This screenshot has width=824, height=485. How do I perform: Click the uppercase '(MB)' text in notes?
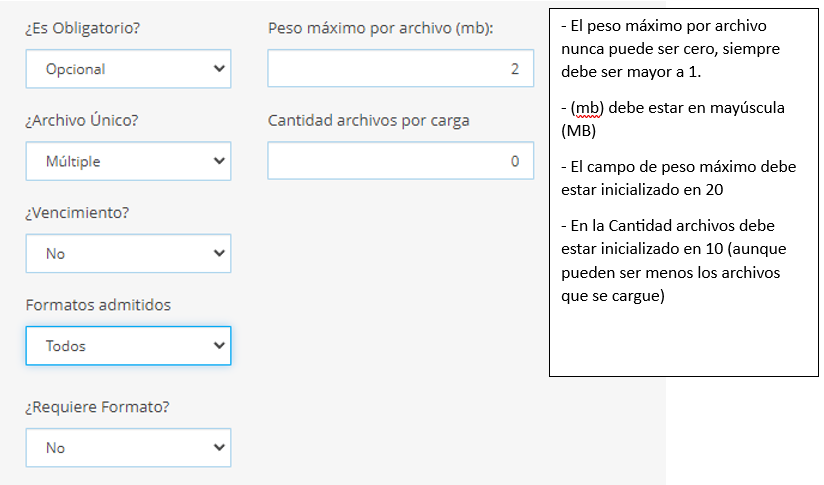[x=579, y=130]
